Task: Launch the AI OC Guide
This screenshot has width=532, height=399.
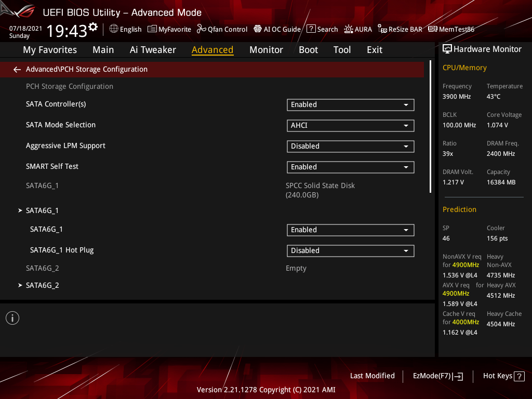Action: pos(277,29)
